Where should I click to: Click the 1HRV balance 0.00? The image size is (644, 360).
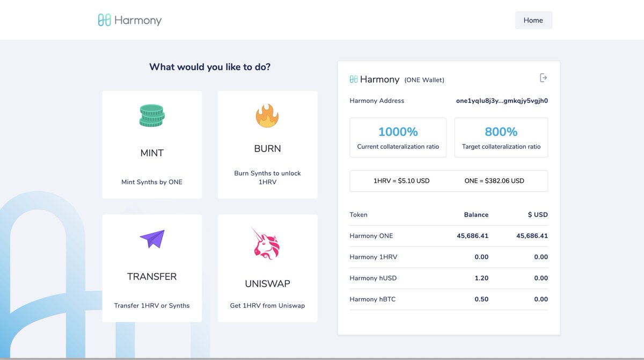[481, 257]
